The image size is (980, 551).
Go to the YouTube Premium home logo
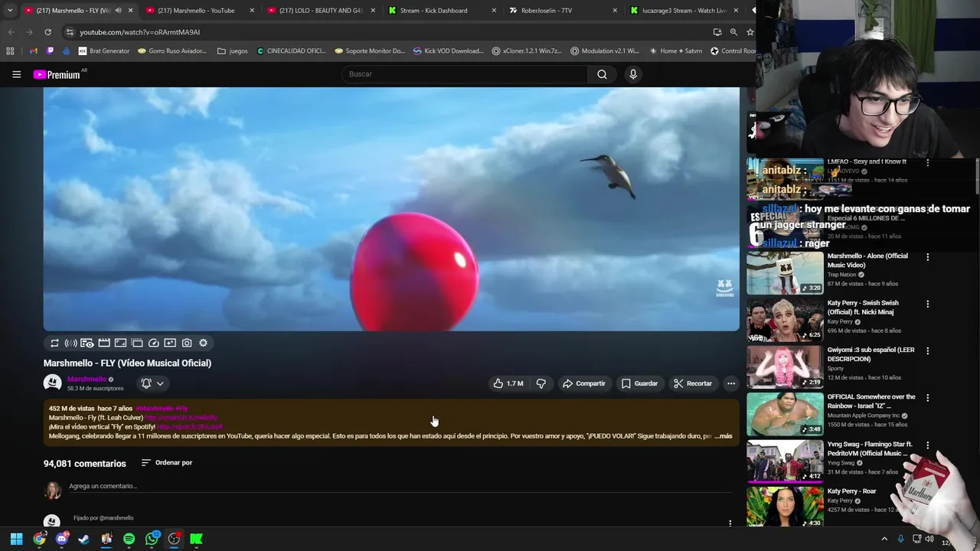57,74
